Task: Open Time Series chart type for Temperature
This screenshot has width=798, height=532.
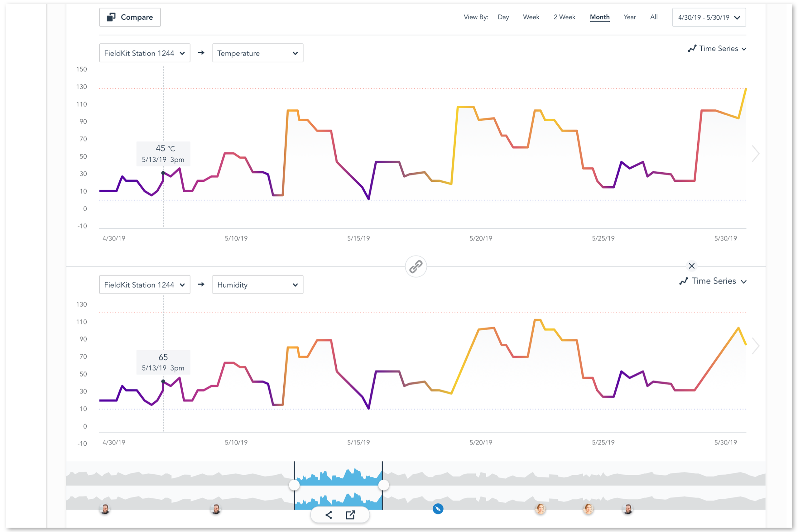Action: 717,49
